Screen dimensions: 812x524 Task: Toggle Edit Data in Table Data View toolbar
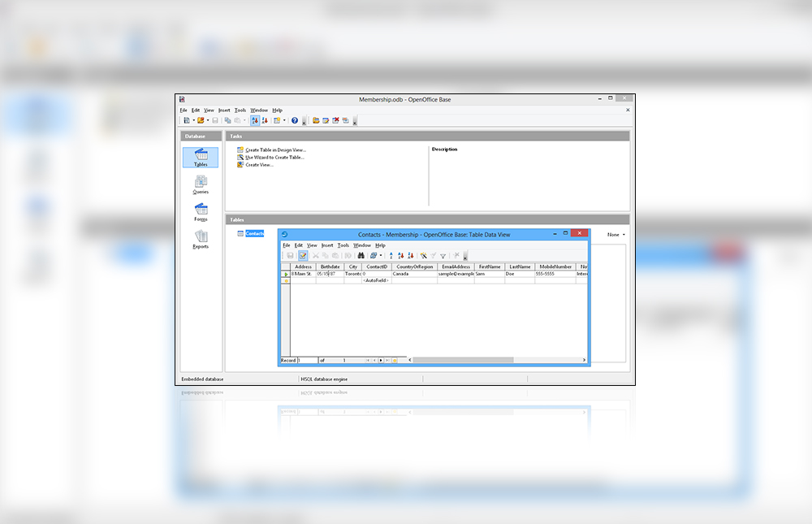[x=303, y=256]
